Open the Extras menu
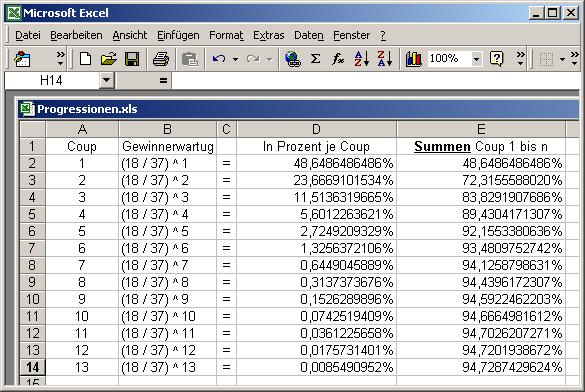The image size is (585, 392). (x=269, y=35)
